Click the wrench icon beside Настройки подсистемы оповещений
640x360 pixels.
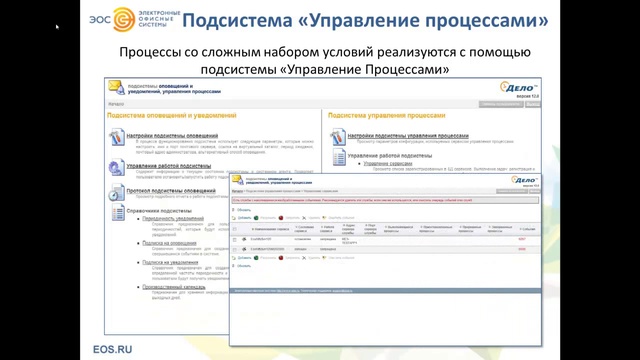point(117,137)
